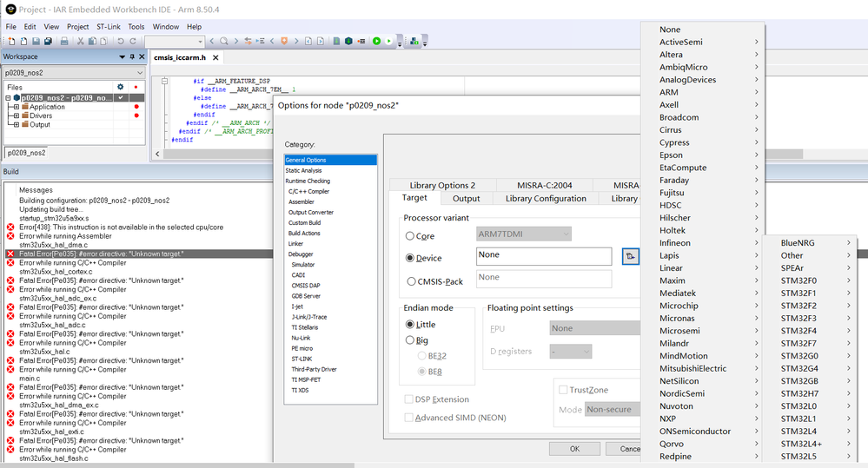Open the ST-Link menu
The image size is (868, 468).
(108, 27)
